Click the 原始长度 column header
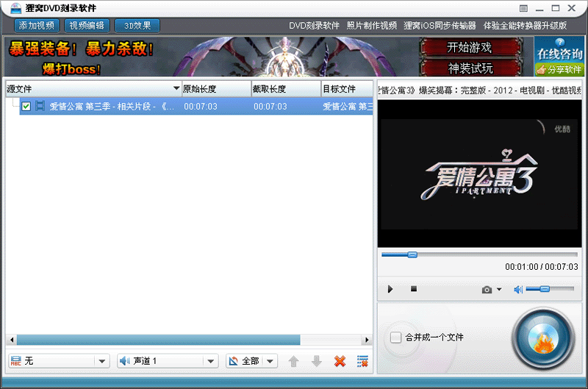Image resolution: width=588 pixels, height=389 pixels. pyautogui.click(x=216, y=89)
